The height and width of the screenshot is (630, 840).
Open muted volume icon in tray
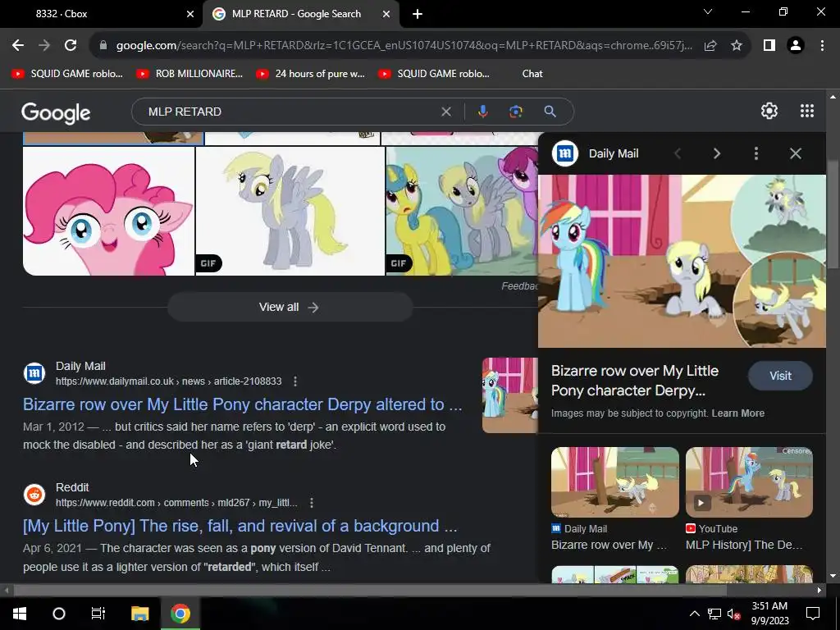coord(733,614)
